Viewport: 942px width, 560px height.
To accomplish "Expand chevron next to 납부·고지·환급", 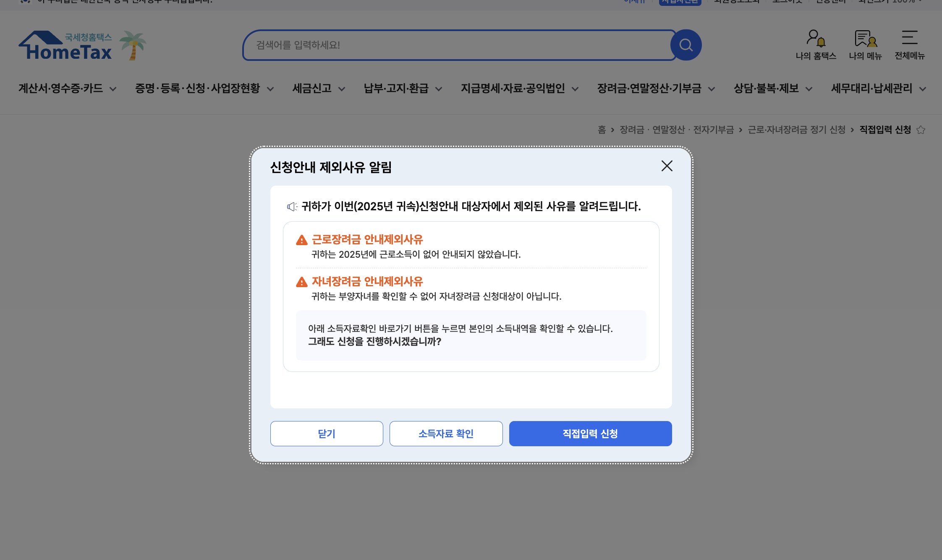I will point(439,89).
